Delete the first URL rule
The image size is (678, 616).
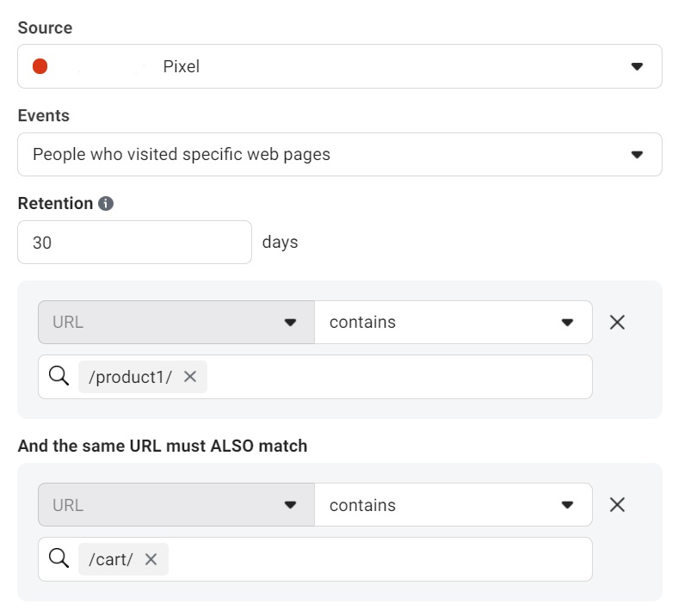click(x=617, y=322)
